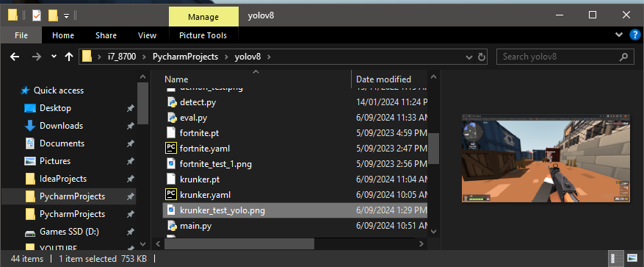Select krunker_test_yolo.png file
Viewport: 644px width, 267px height.
point(295,210)
